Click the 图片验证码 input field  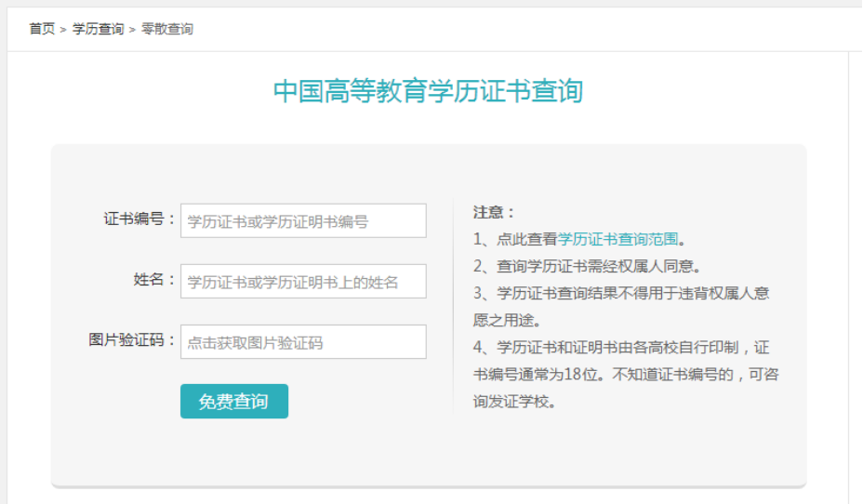click(303, 341)
